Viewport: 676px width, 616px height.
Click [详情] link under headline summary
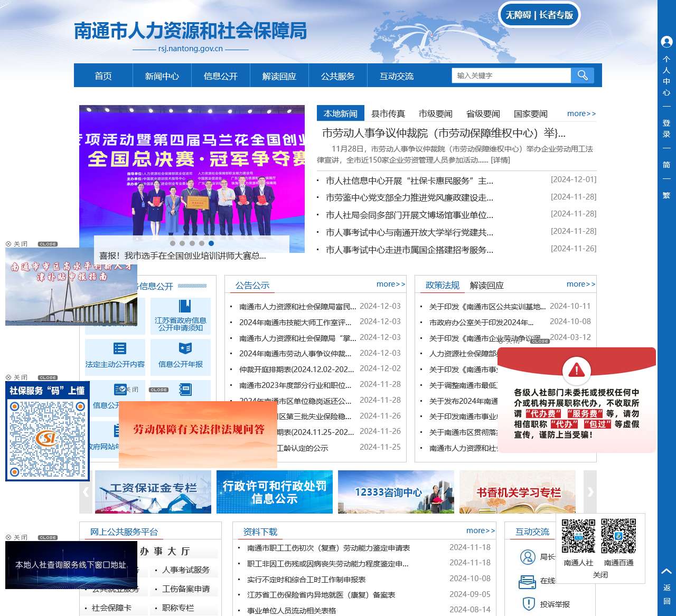500,160
